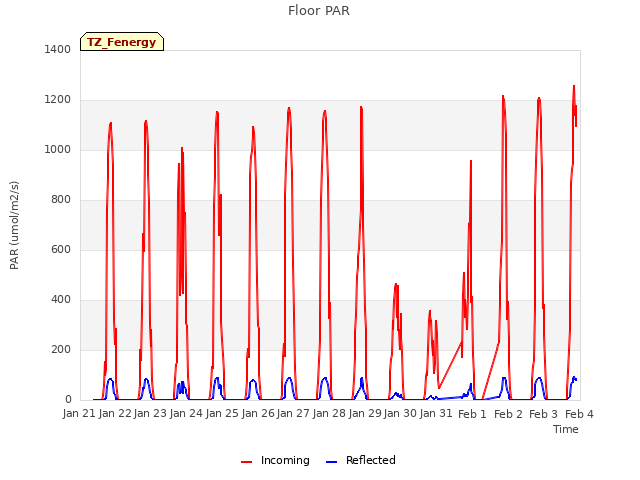Screen dimensions: 640x480
Task: Click the Jan 23 x-axis label
Action: [x=150, y=414]
